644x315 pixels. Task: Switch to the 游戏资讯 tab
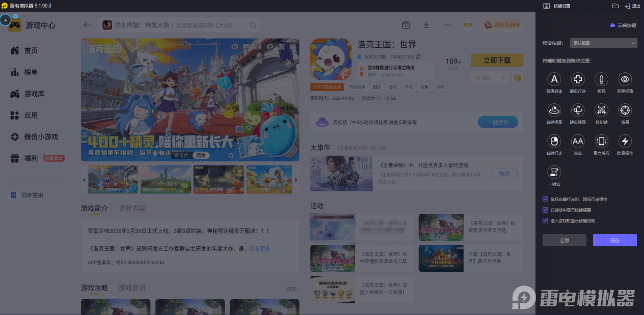point(132,288)
